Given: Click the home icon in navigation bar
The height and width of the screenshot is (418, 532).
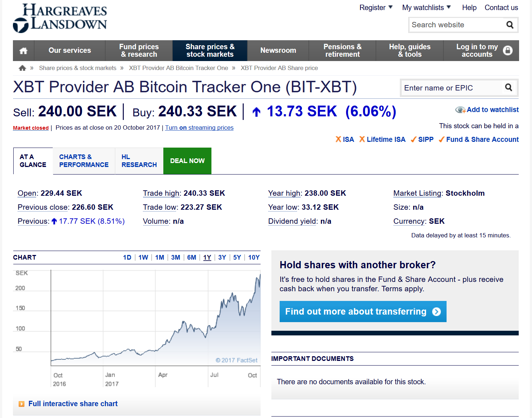Looking at the screenshot, I should click(24, 51).
